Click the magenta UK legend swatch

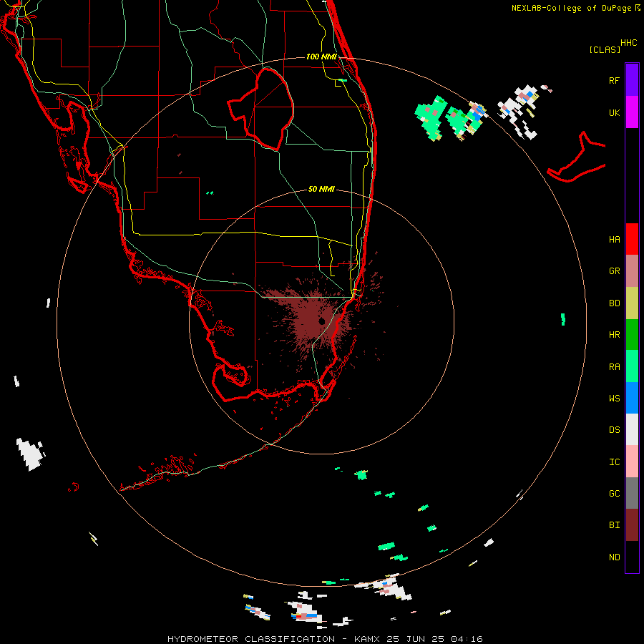tap(632, 112)
